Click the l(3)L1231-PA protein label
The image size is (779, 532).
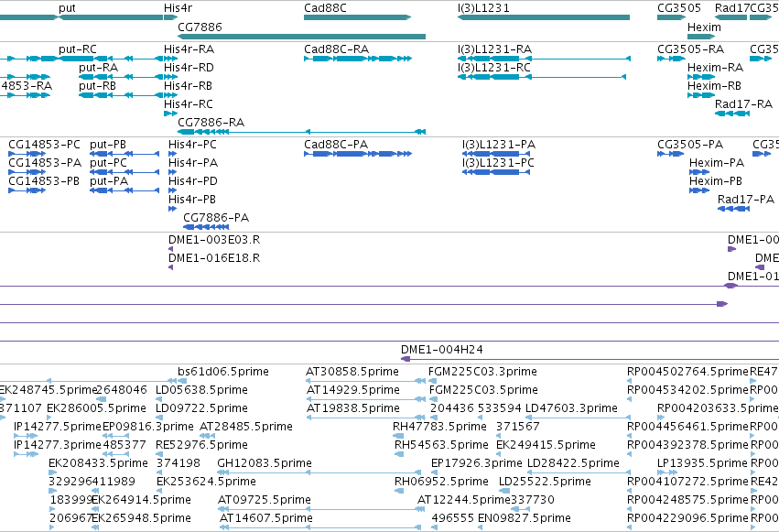[x=499, y=145]
